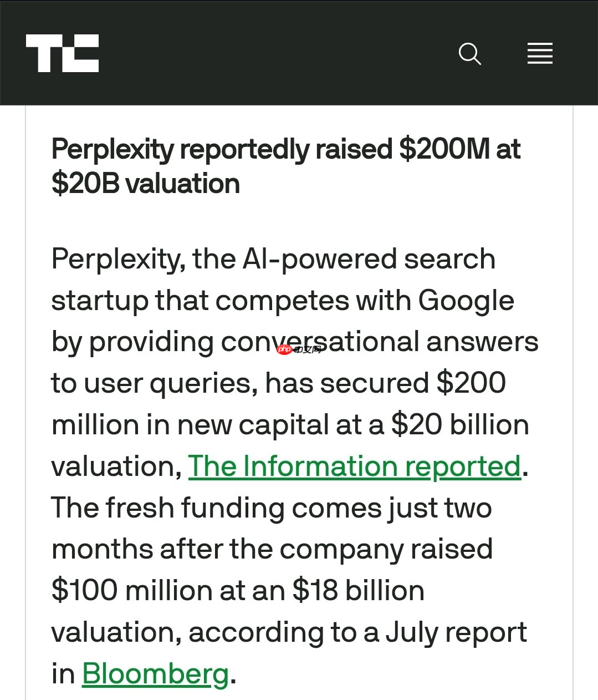This screenshot has height=700, width=598.
Task: Open search with the magnifier icon
Action: [x=469, y=54]
